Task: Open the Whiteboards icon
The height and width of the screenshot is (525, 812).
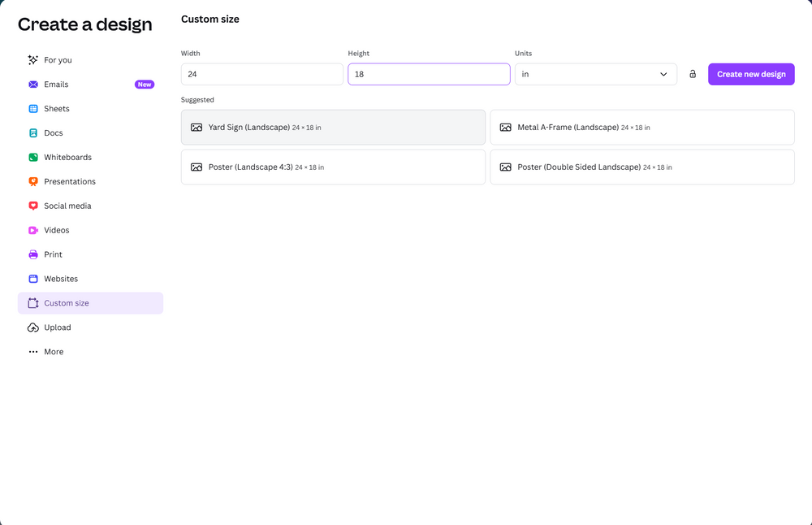Action: [33, 158]
